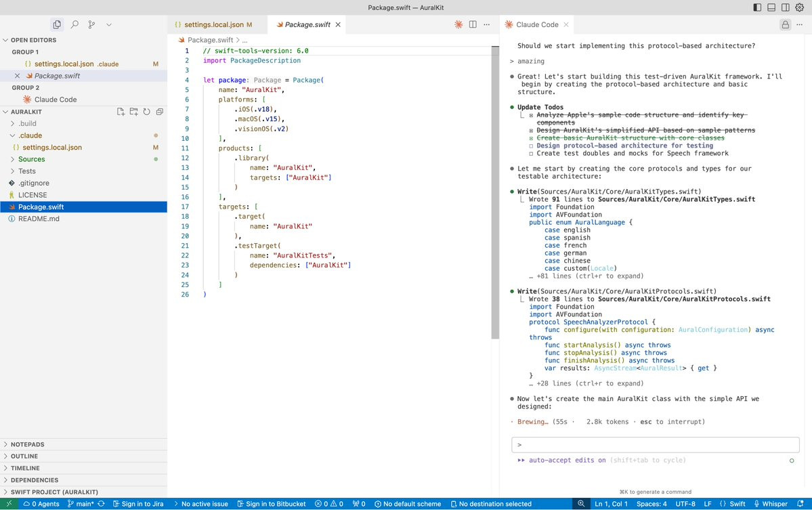Refresh the AURALKIT explorer tree
The height and width of the screenshot is (510, 812).
[x=146, y=112]
